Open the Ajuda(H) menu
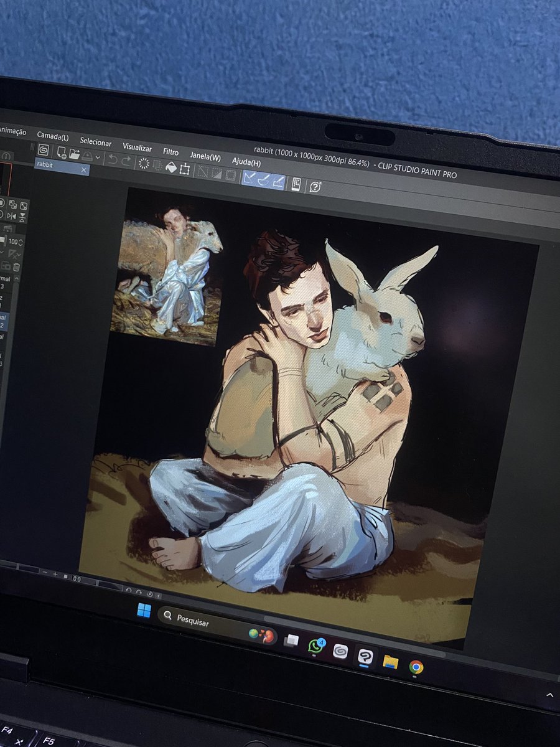 click(x=246, y=162)
